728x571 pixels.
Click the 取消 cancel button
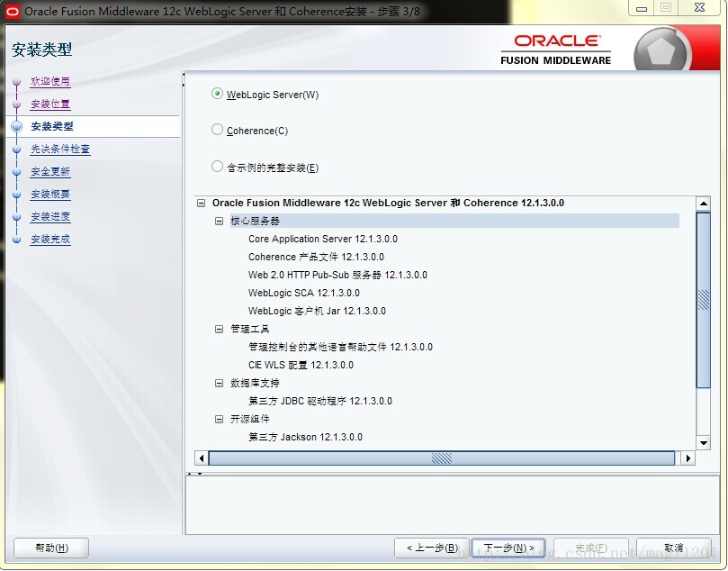(674, 548)
